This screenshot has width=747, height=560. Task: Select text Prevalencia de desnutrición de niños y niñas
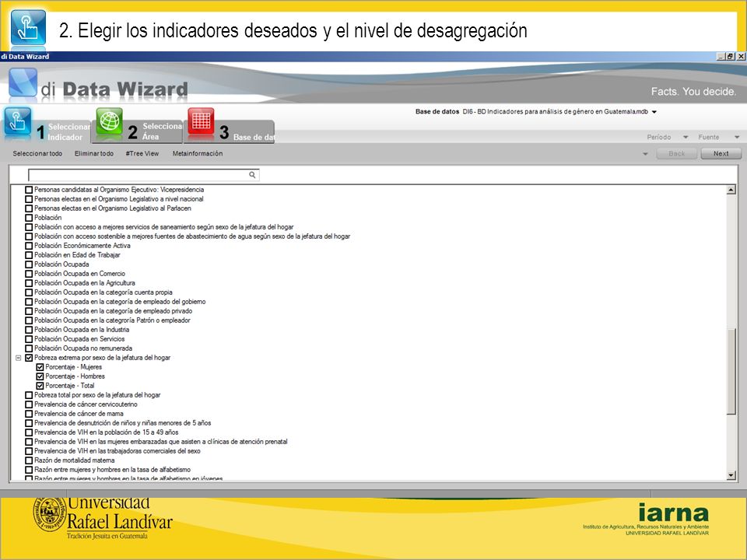122,423
